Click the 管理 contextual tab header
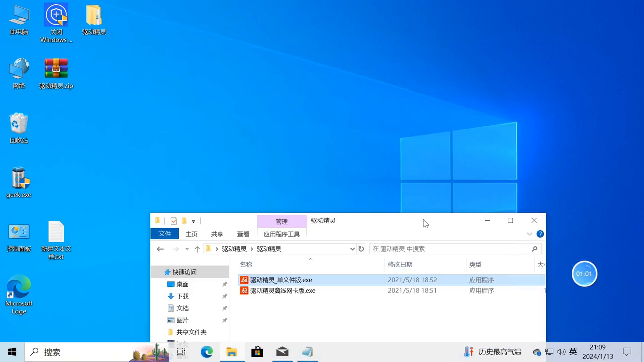This screenshot has width=644, height=362. coord(282,221)
